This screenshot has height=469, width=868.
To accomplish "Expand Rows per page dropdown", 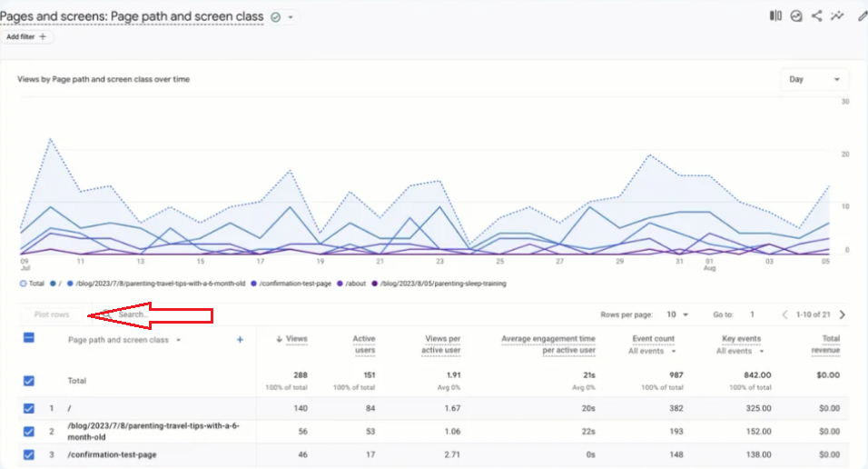I will pyautogui.click(x=677, y=314).
